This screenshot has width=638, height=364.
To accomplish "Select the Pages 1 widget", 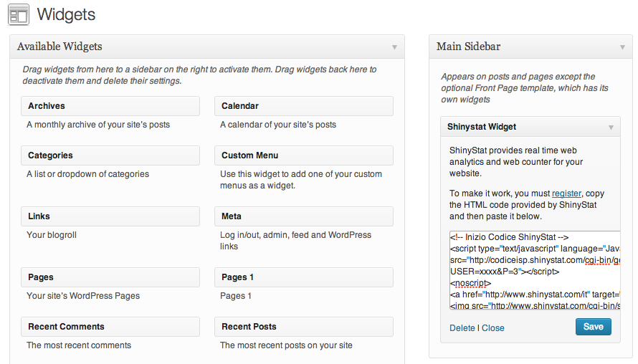I will point(304,277).
